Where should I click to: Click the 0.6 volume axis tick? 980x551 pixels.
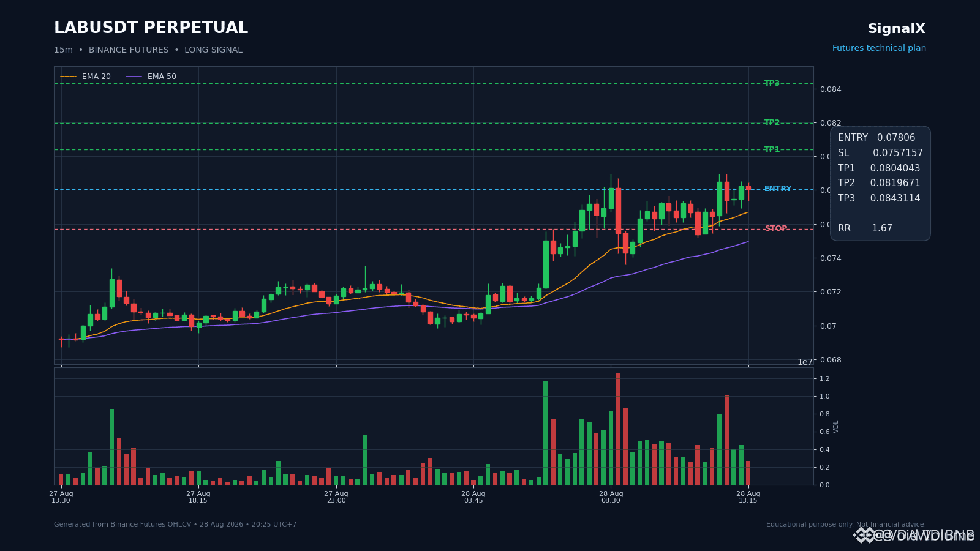click(824, 432)
